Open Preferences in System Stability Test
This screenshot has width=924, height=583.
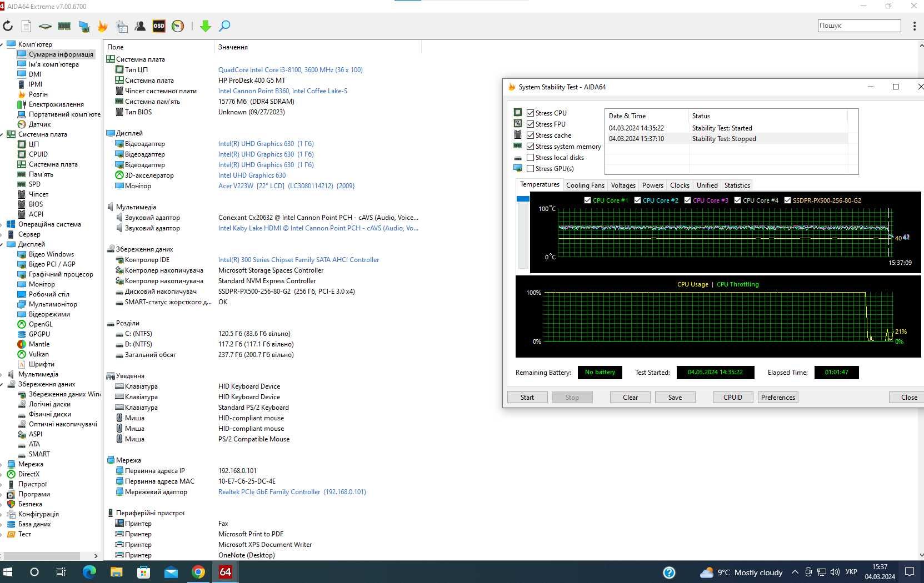(778, 398)
